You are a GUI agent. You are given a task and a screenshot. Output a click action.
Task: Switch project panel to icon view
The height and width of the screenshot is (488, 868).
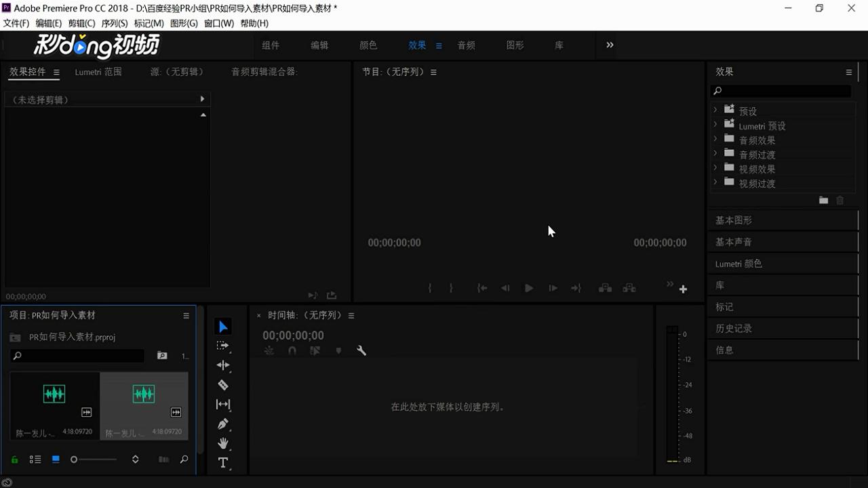pos(56,460)
